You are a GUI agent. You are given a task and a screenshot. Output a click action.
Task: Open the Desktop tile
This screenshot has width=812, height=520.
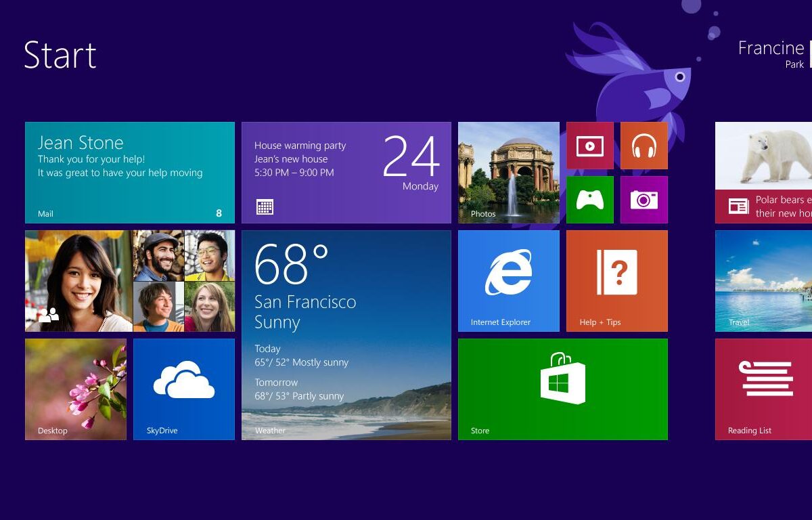point(75,389)
